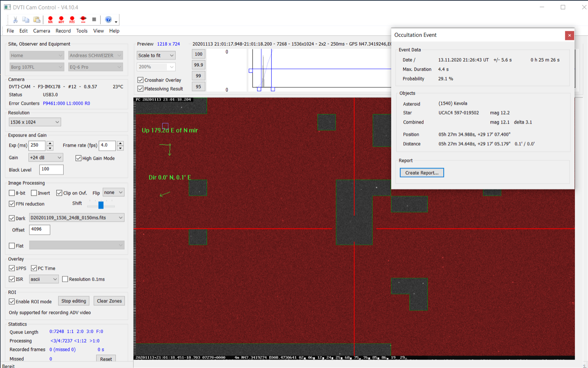The image size is (588, 368).
Task: Click the gray stop recording icon
Action: [x=94, y=19]
